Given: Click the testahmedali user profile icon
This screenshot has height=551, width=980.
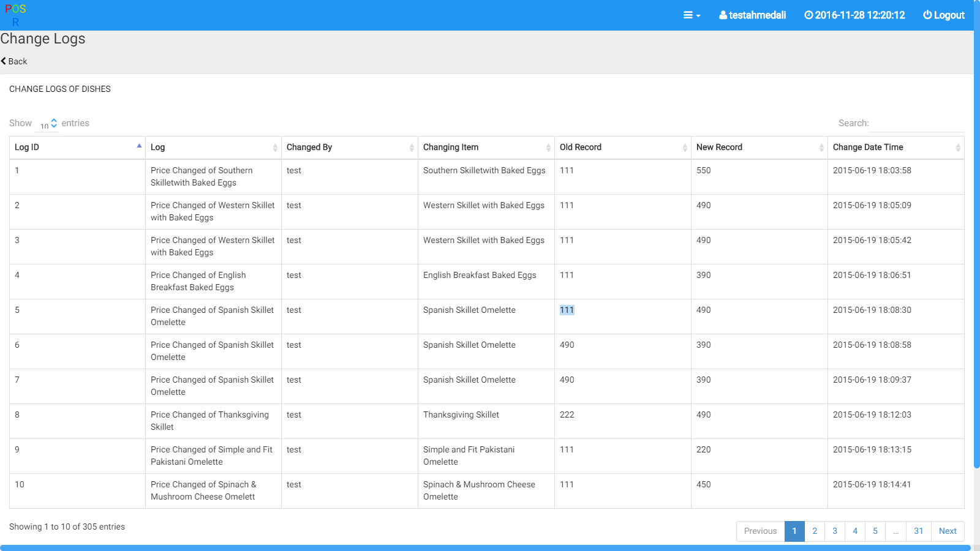Looking at the screenshot, I should 723,15.
